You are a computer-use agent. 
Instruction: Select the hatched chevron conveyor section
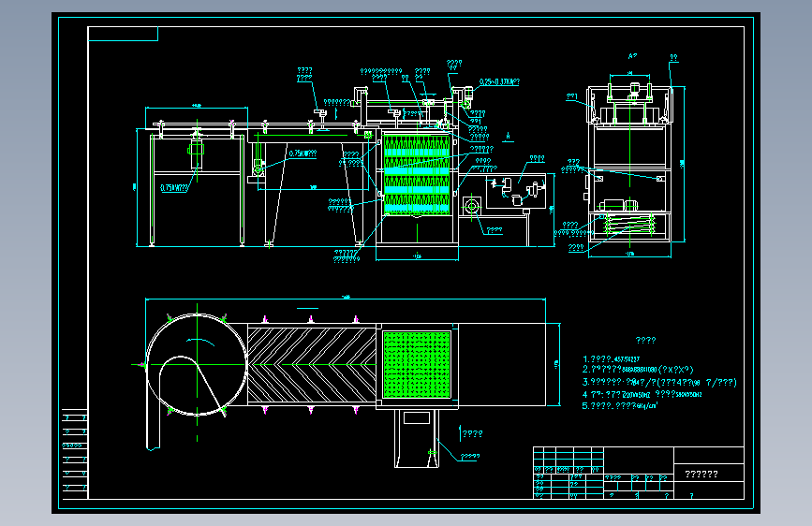coord(312,364)
